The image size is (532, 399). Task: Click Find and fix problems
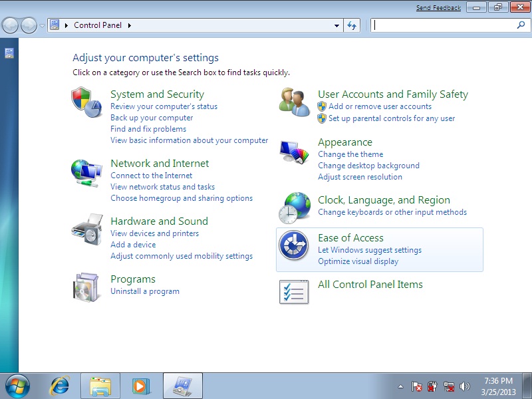[x=148, y=128]
